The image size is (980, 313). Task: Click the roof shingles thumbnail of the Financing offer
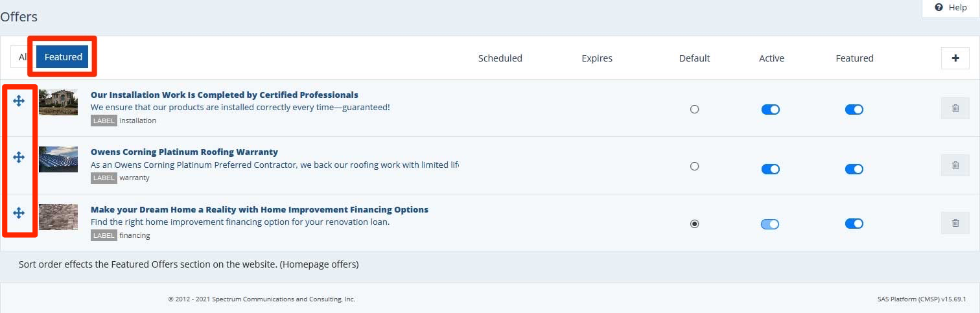pos(58,217)
